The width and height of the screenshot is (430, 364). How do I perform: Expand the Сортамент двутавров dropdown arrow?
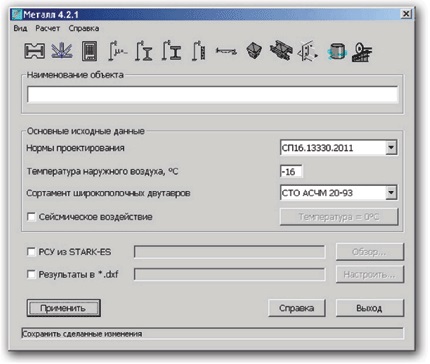coord(391,193)
